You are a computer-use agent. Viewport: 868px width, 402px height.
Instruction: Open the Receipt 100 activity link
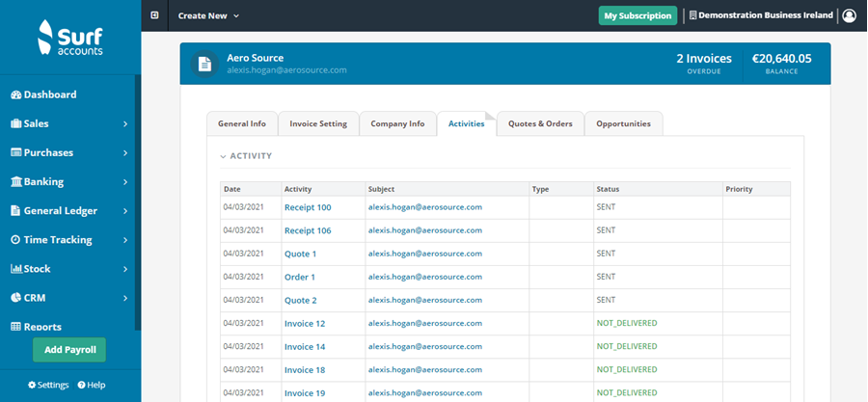click(x=308, y=207)
